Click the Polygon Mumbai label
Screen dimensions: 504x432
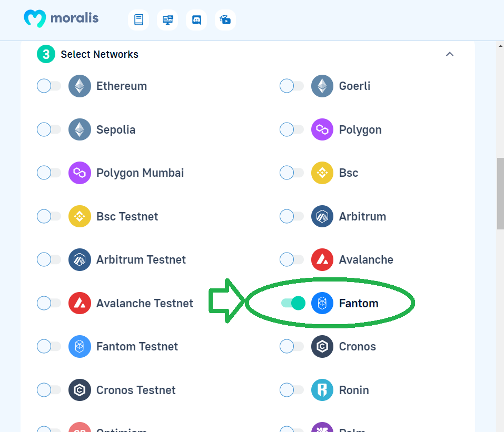[140, 173]
